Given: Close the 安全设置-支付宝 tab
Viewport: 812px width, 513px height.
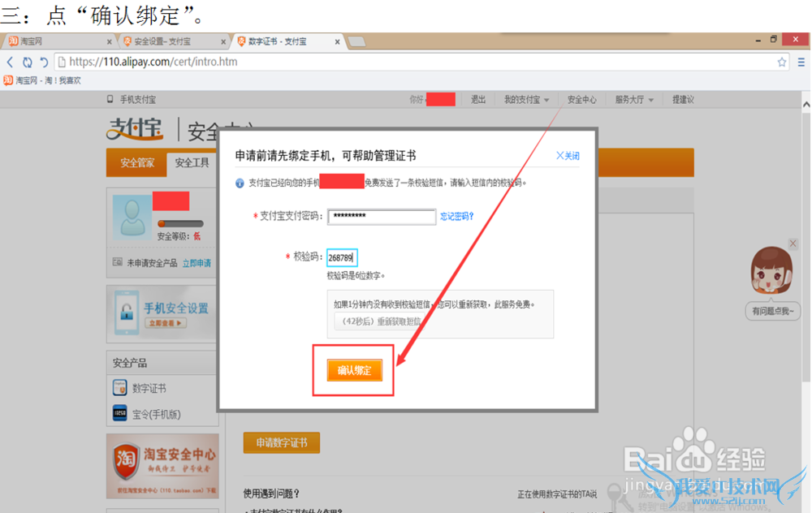Looking at the screenshot, I should (x=223, y=42).
